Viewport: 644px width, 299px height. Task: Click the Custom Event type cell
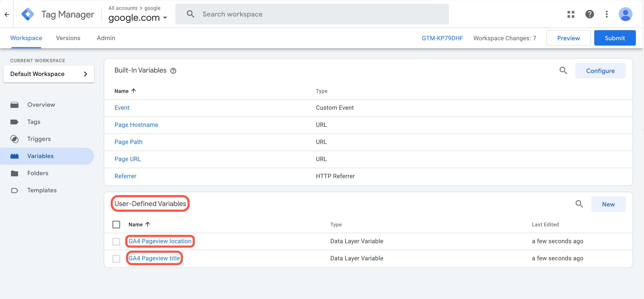(x=335, y=108)
